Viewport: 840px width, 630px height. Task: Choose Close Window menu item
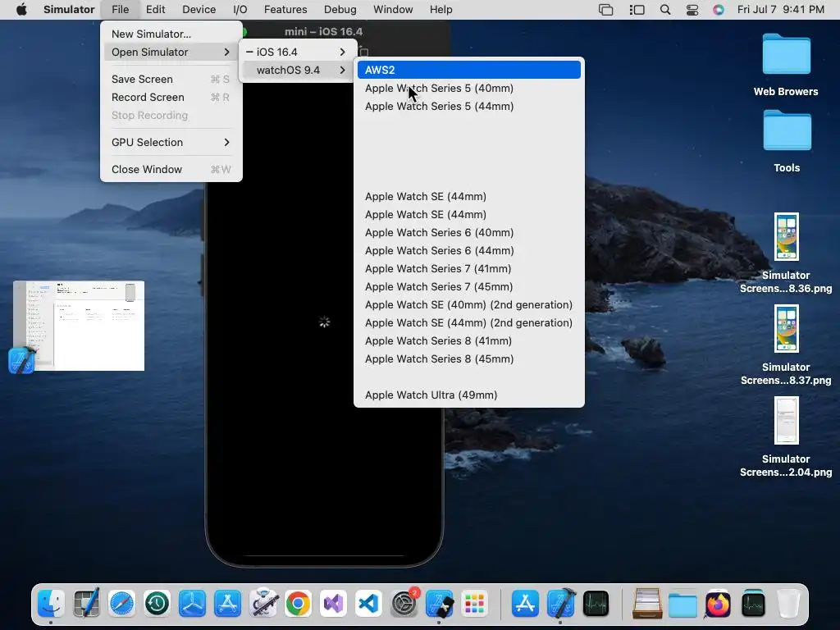tap(171, 169)
